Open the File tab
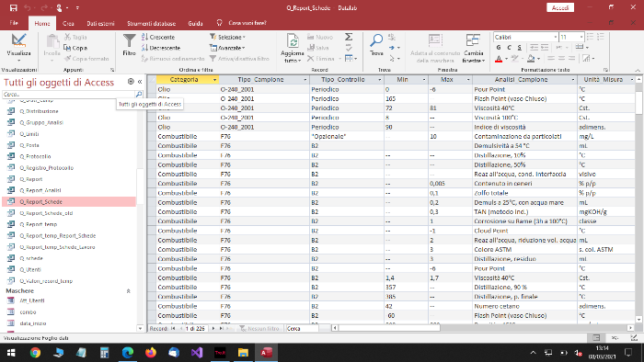The height and width of the screenshot is (362, 644). (14, 23)
